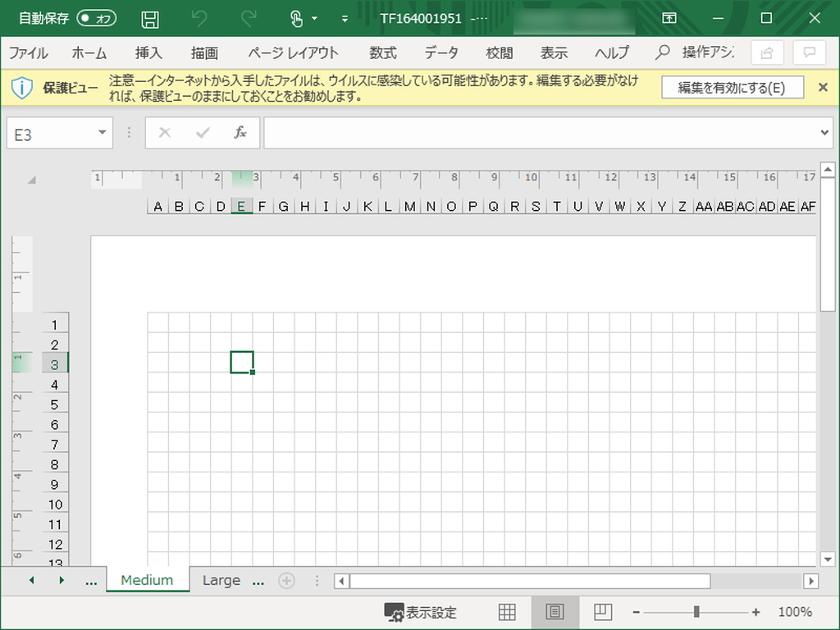Click the formula Cancel X icon
The width and height of the screenshot is (840, 630).
click(164, 132)
